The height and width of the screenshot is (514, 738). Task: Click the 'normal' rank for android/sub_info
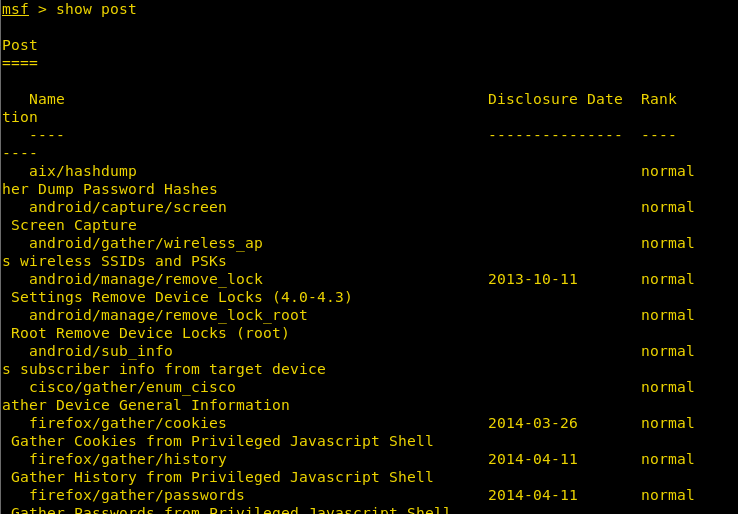668,351
